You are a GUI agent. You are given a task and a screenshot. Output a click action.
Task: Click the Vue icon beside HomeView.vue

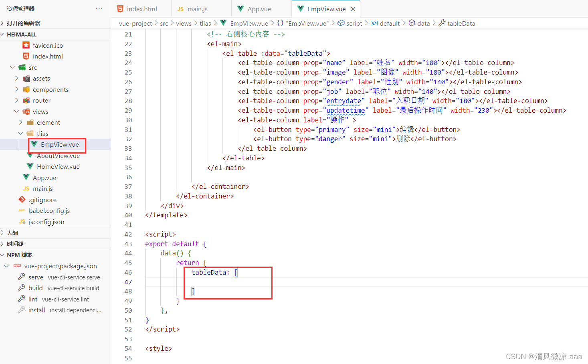click(30, 166)
